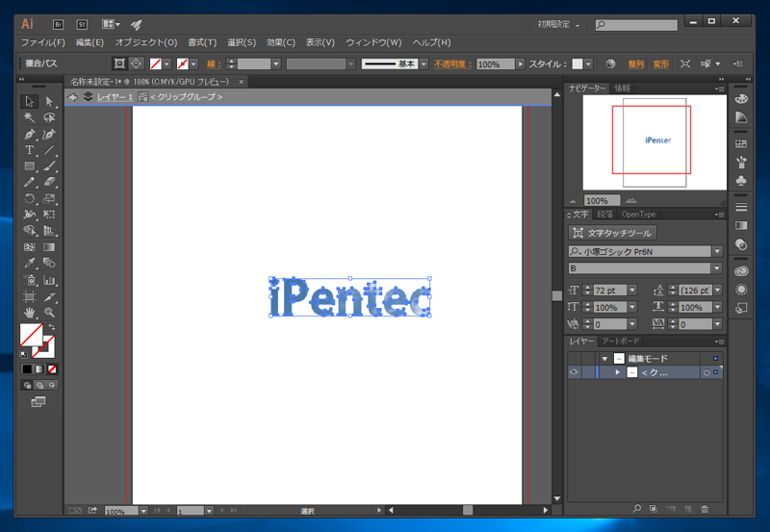
Task: Click the 文字タッチツール button
Action: pos(612,233)
